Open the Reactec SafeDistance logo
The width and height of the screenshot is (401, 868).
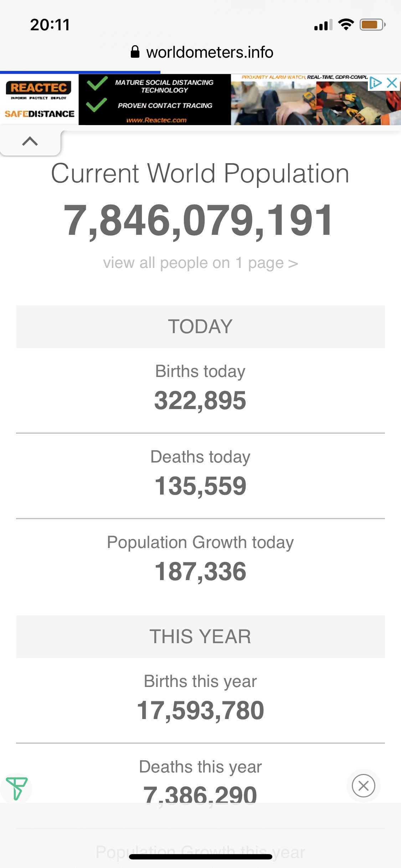[39, 100]
